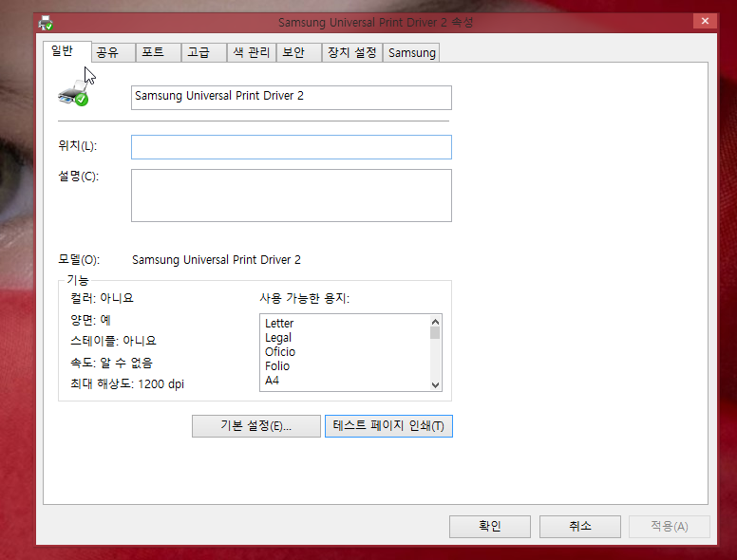Select Legal in the paper list
The width and height of the screenshot is (737, 560).
[278, 338]
